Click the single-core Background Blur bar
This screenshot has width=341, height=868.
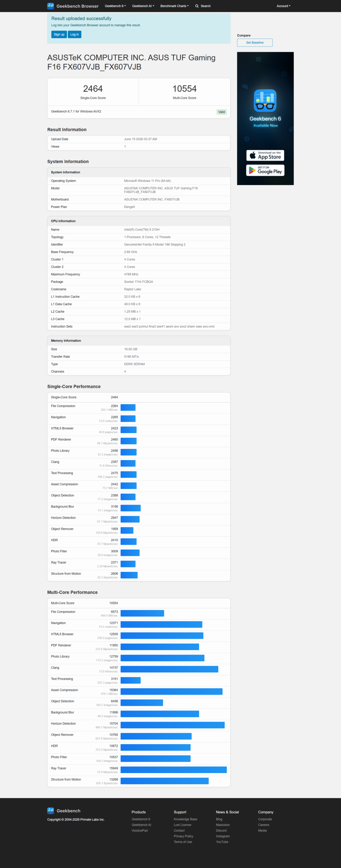tap(131, 508)
